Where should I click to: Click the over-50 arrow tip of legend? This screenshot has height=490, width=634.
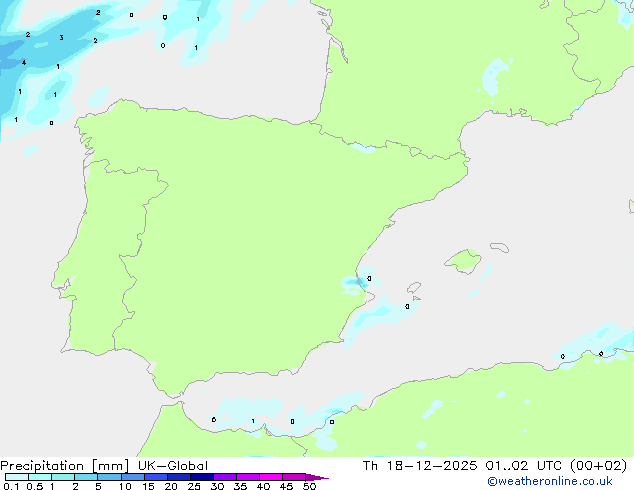[x=317, y=477]
